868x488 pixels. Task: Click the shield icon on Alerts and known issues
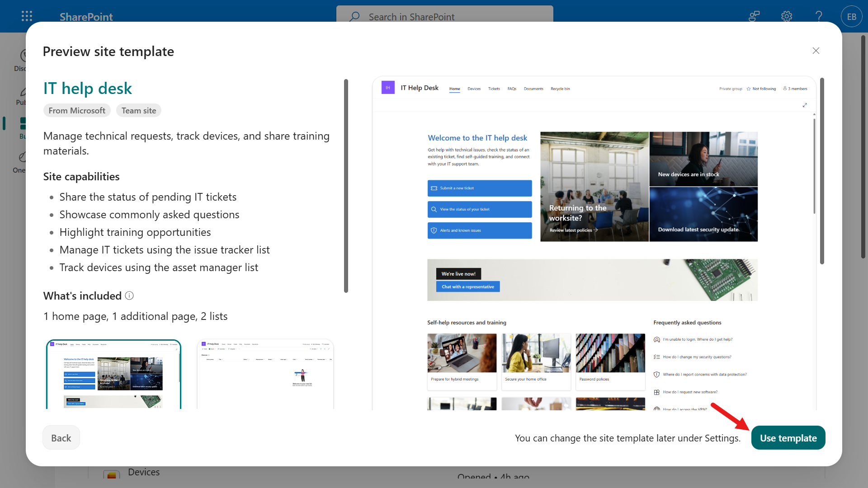[434, 230]
